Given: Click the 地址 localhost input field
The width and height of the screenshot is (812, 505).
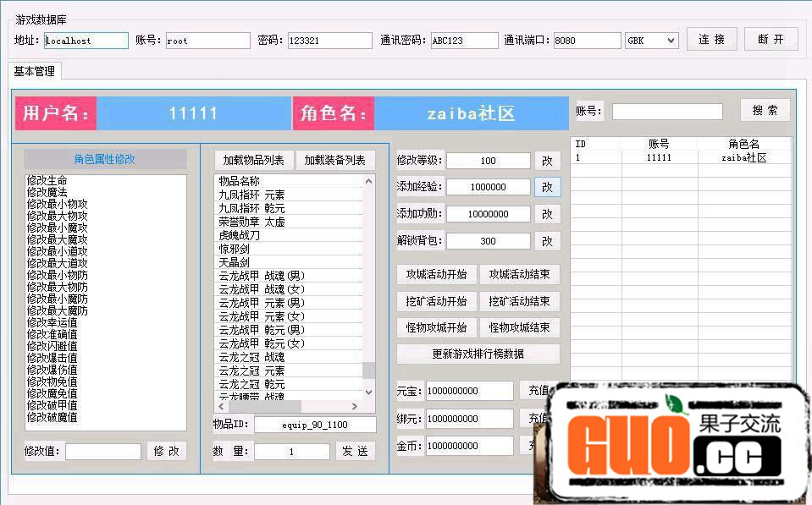Looking at the screenshot, I should (86, 41).
